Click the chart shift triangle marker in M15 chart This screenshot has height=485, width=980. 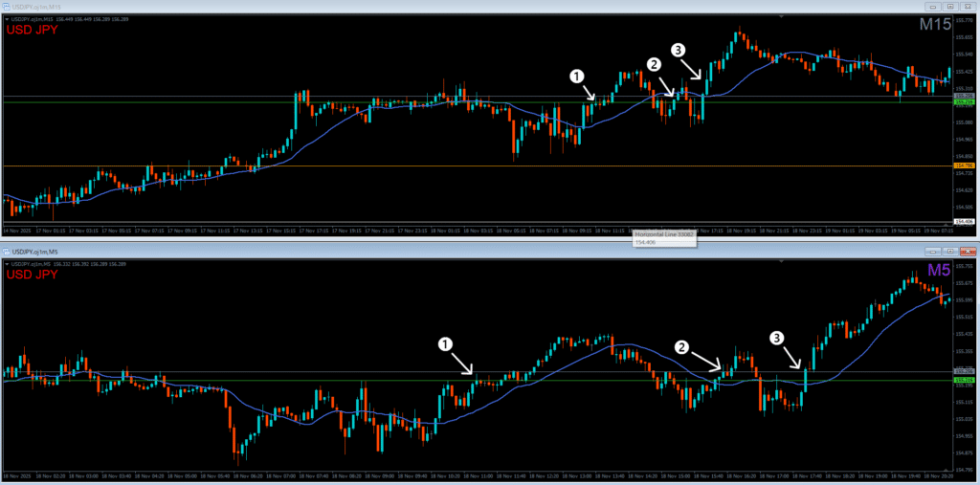781,16
